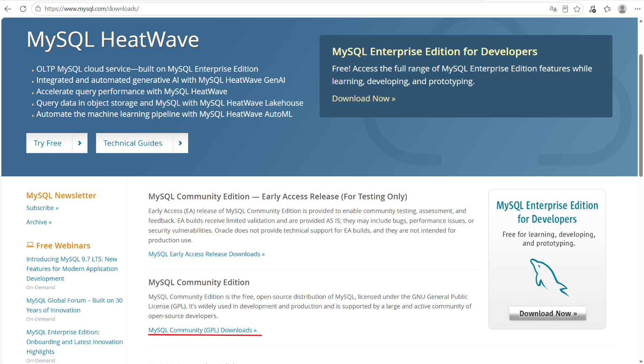Click the Accelerate query performance bullet text
The image size is (644, 364).
(132, 92)
